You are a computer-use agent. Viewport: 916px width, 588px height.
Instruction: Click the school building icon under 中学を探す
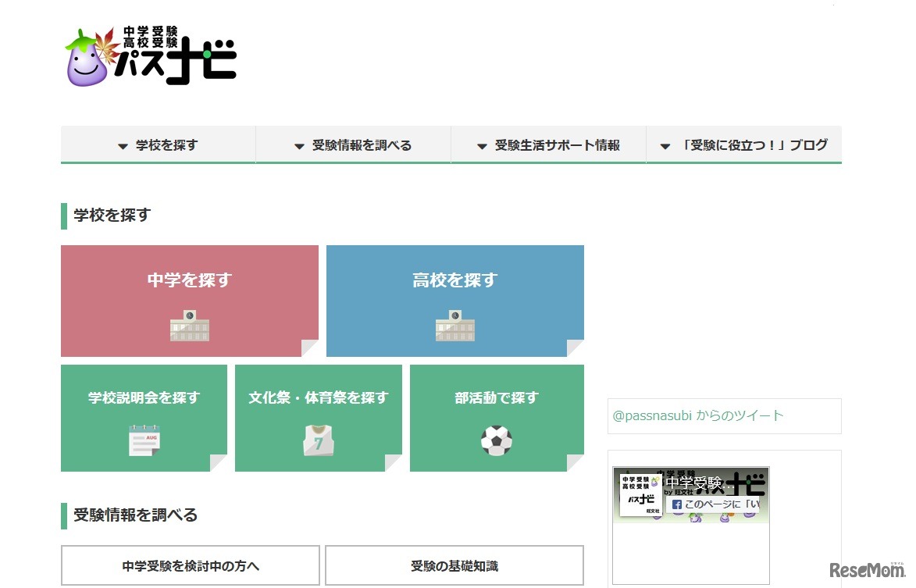click(190, 326)
